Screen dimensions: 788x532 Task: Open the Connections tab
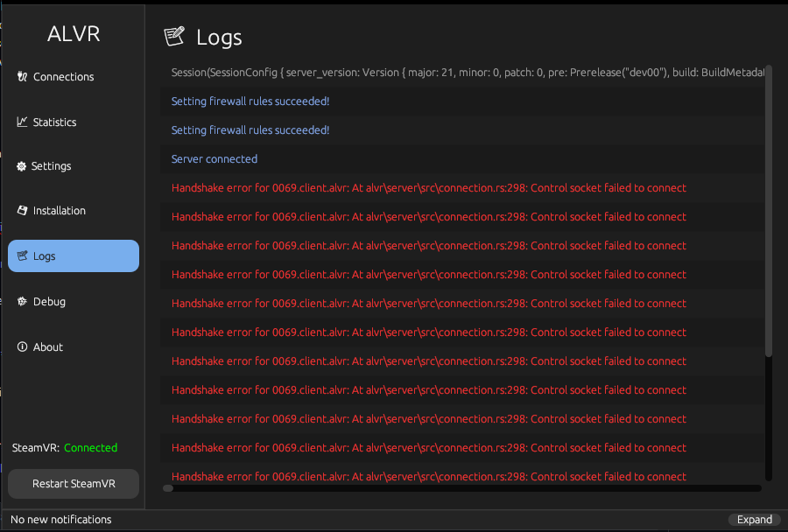tap(64, 77)
